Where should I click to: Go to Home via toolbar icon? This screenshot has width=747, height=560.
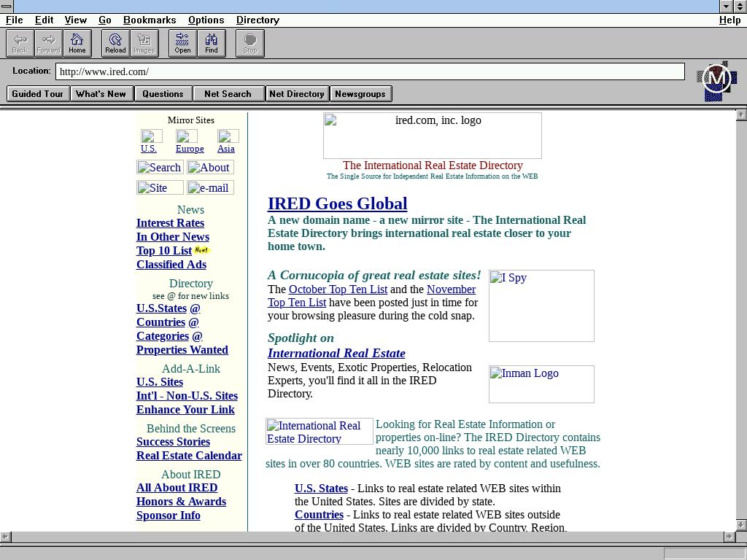click(x=77, y=43)
